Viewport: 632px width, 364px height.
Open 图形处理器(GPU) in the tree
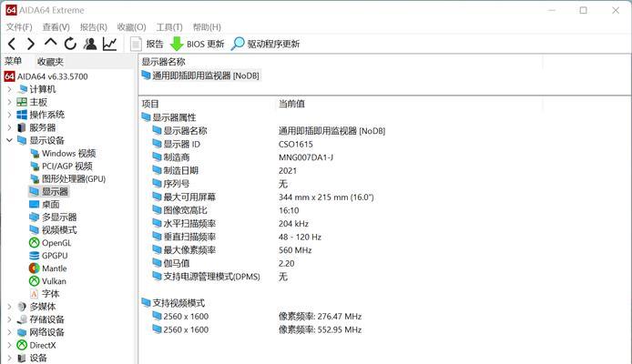(x=68, y=179)
